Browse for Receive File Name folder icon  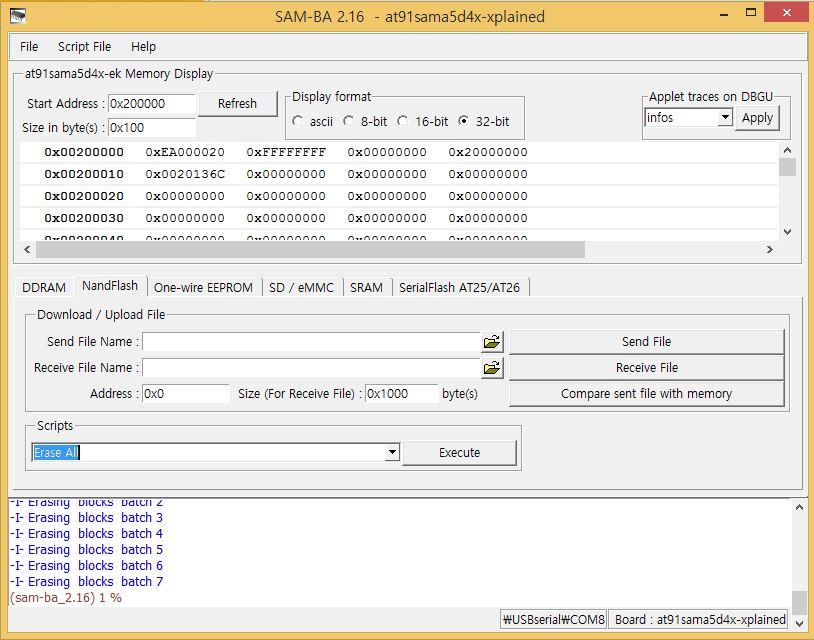pyautogui.click(x=491, y=368)
